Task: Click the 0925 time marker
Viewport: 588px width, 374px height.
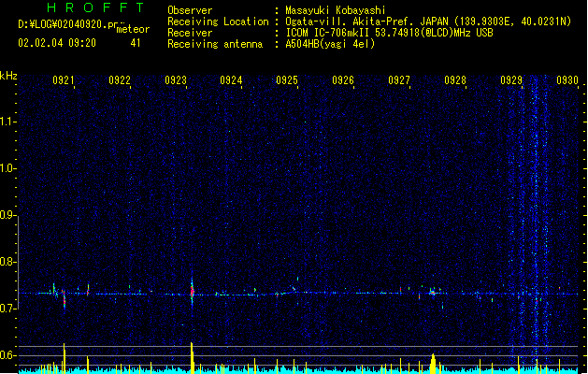Action: 287,80
